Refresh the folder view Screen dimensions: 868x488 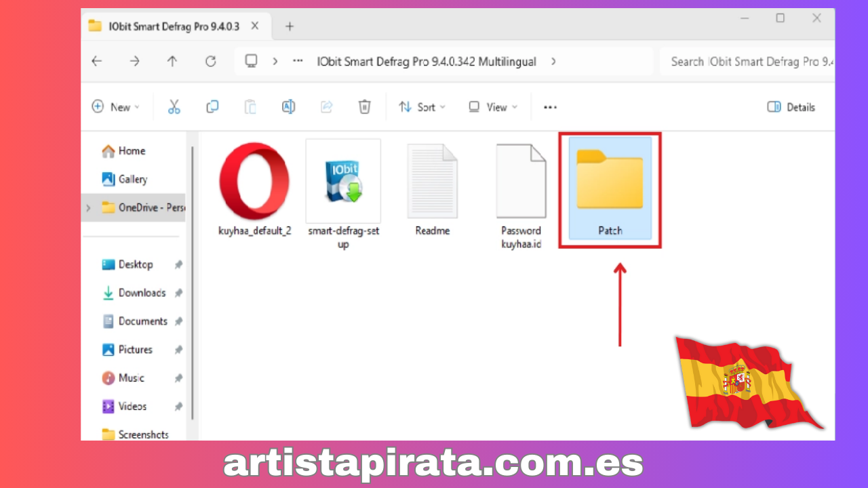pyautogui.click(x=210, y=61)
